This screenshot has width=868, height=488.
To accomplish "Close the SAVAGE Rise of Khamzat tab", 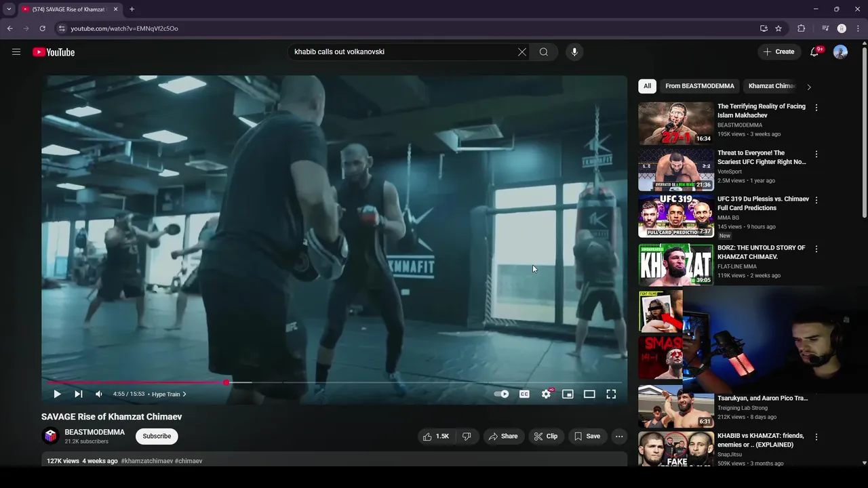I will pos(115,9).
